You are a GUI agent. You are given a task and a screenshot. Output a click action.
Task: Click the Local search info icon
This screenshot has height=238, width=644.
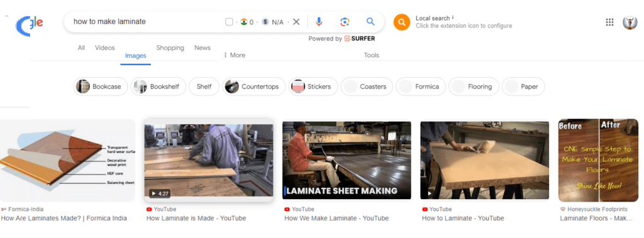(x=453, y=18)
